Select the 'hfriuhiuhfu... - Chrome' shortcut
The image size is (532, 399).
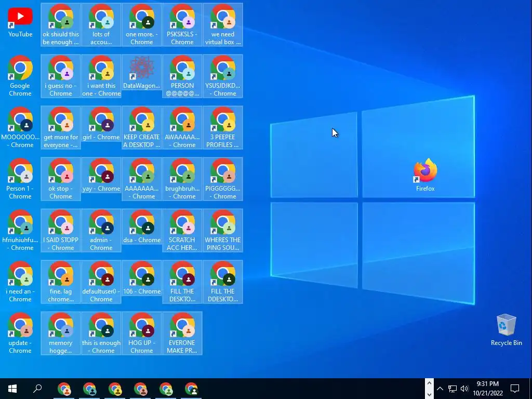20,230
